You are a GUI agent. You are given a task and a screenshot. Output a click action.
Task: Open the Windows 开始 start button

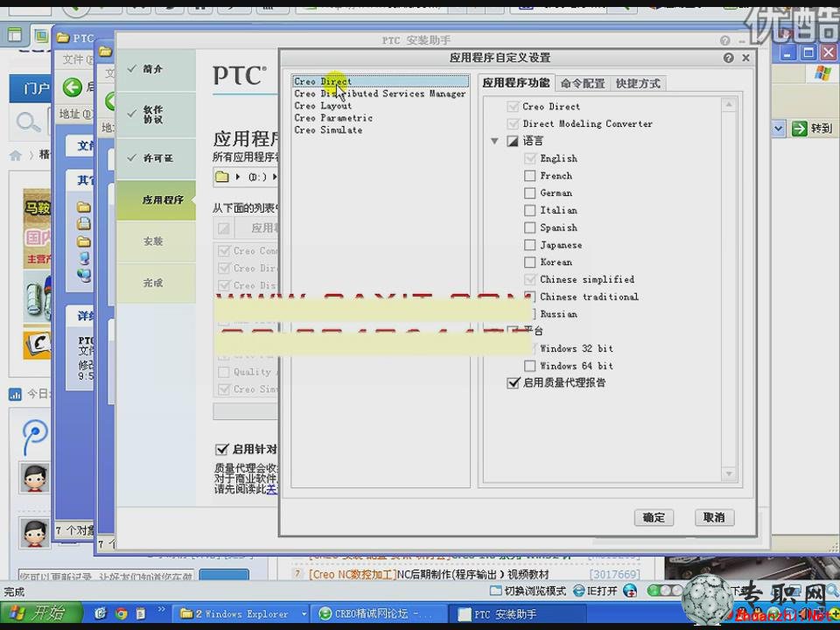(x=41, y=612)
